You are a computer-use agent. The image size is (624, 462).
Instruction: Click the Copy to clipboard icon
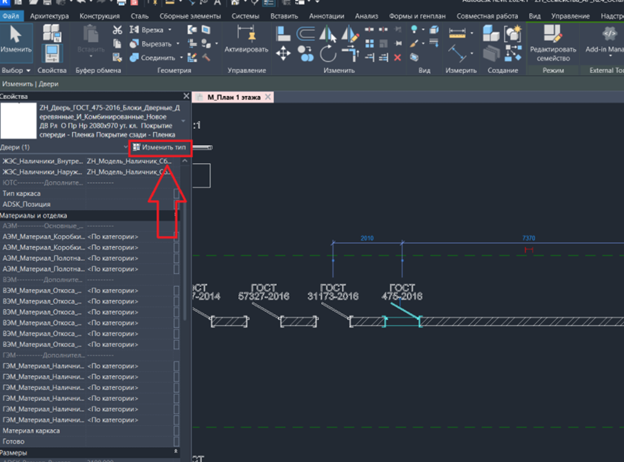point(117,44)
